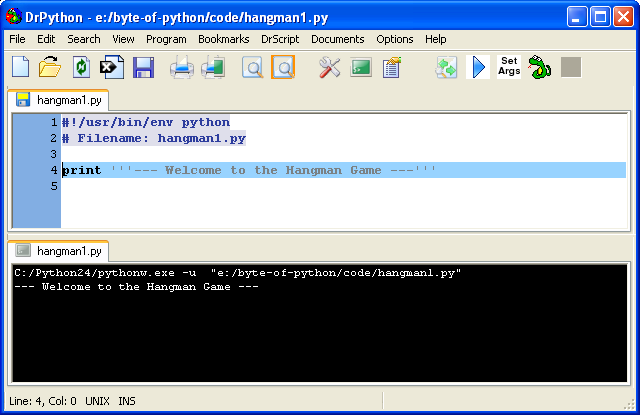The width and height of the screenshot is (640, 415).
Task: Stop the program with the gray square icon
Action: pos(571,67)
